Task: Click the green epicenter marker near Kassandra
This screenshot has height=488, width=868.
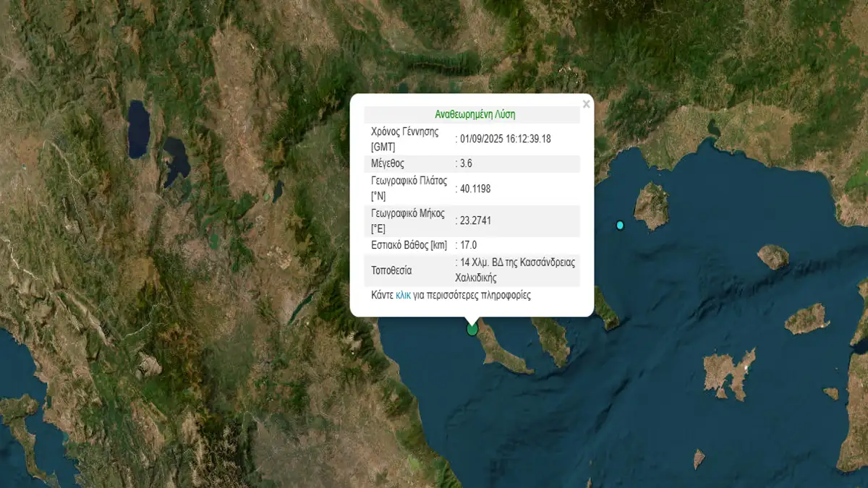Action: (472, 330)
